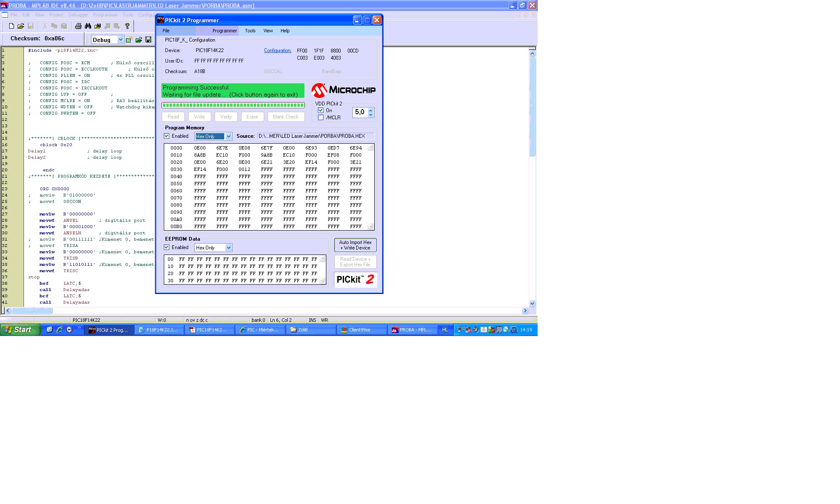Image resolution: width=840 pixels, height=504 pixels.
Task: Enable the /MCLR checkbox
Action: 321,118
